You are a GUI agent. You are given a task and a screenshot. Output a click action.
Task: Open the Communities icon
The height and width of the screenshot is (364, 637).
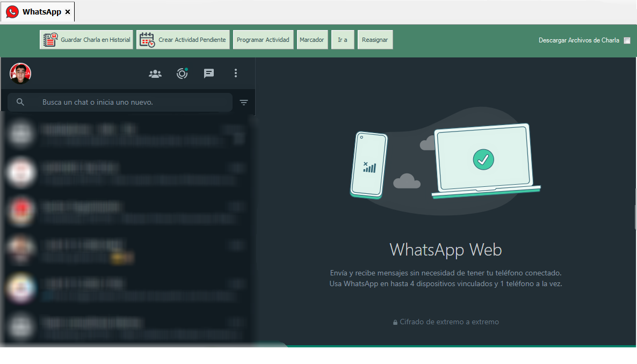(155, 74)
